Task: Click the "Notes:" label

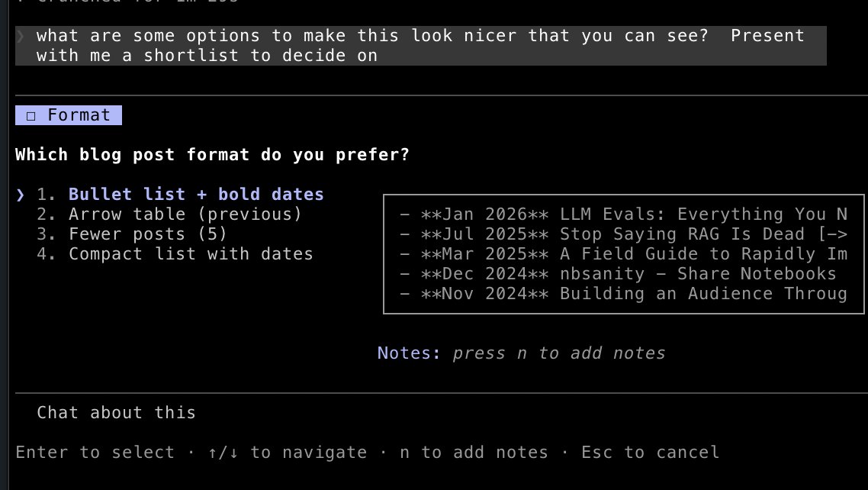Action: 409,353
